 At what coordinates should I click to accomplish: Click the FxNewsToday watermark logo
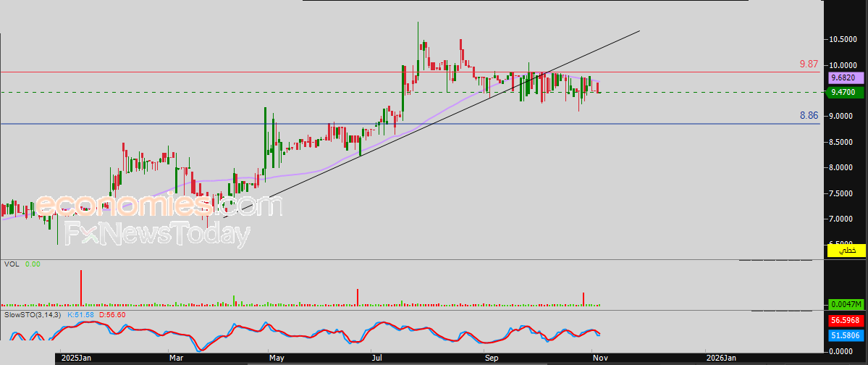[157, 234]
